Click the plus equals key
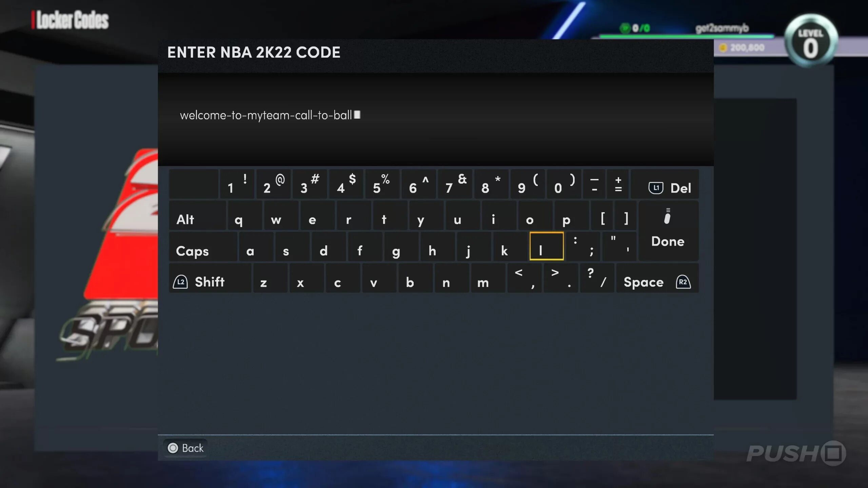 click(618, 184)
